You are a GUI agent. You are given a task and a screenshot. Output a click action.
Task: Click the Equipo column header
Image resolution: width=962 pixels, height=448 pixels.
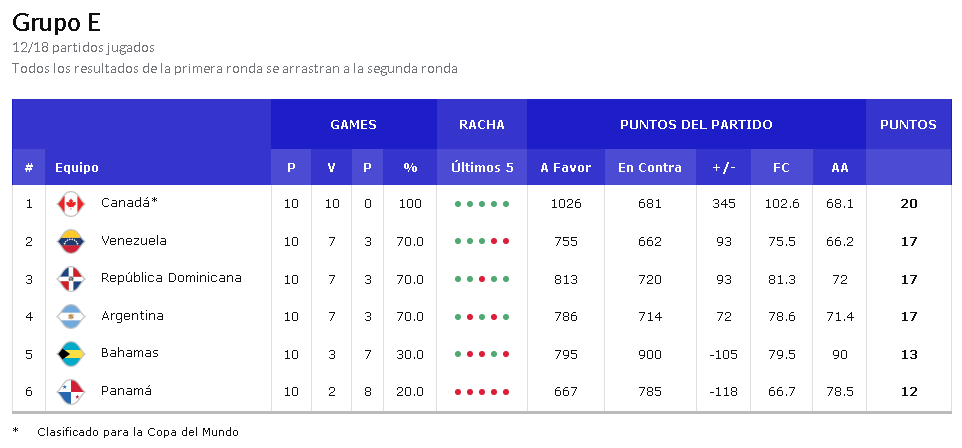point(77,168)
